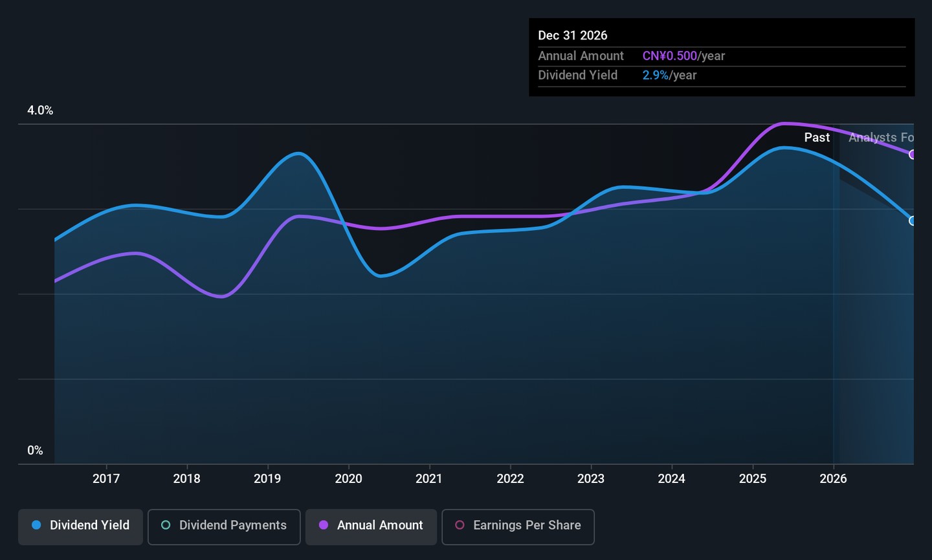Click the 2017 x-axis label
Viewport: 932px width, 560px height.
pos(106,479)
